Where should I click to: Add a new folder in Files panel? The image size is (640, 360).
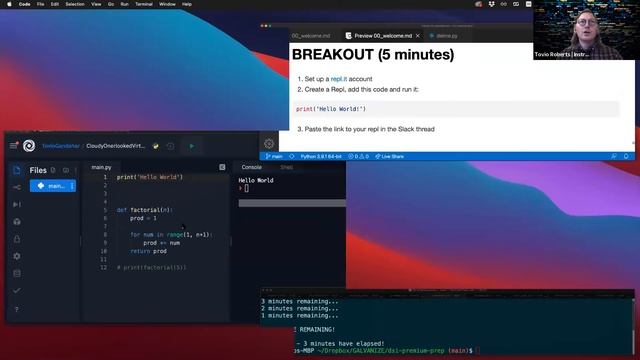tap(66, 170)
